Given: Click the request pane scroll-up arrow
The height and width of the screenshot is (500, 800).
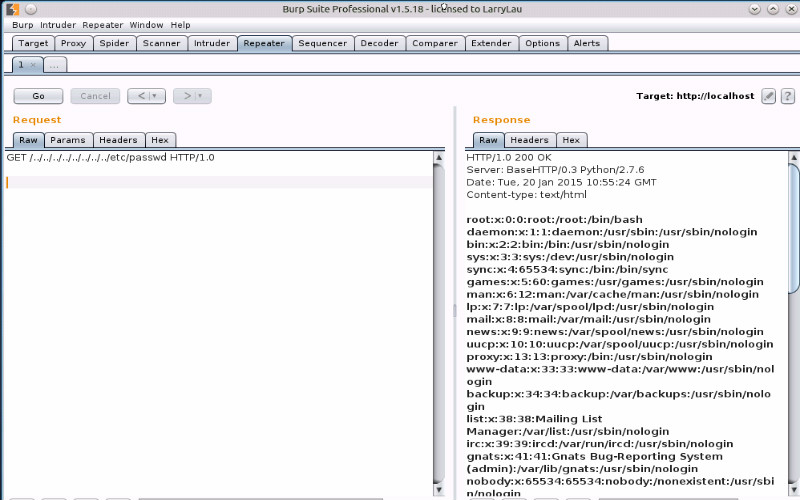Looking at the screenshot, I should pyautogui.click(x=438, y=157).
